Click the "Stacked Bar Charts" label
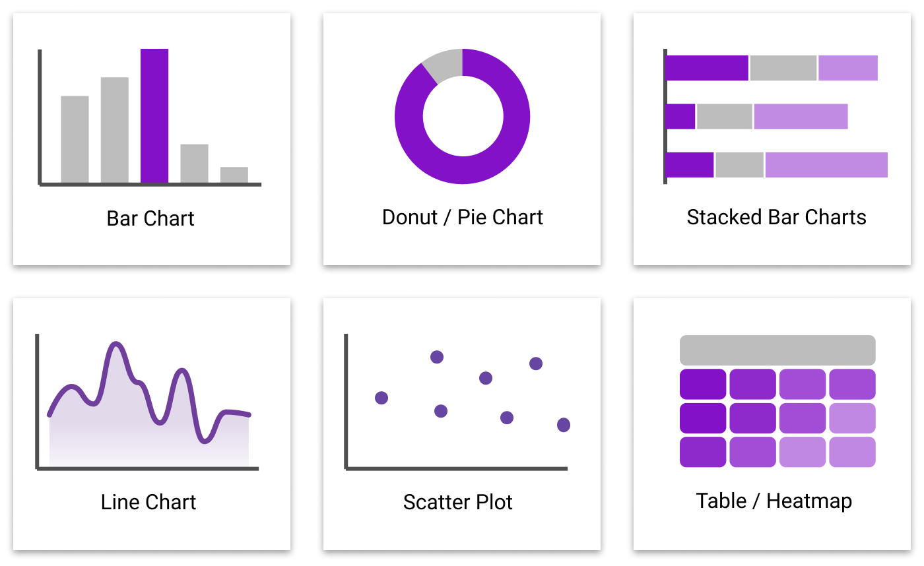The width and height of the screenshot is (924, 566). click(x=776, y=217)
